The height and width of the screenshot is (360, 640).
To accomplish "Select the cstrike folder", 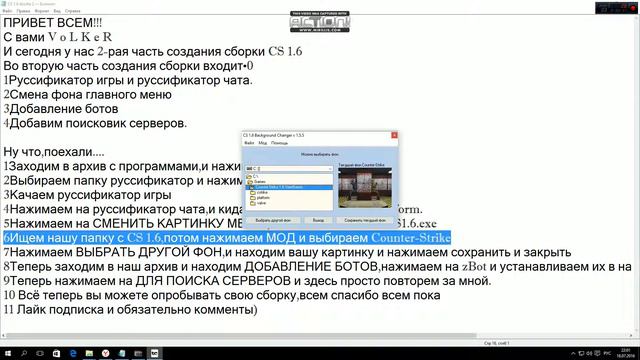I will click(262, 192).
